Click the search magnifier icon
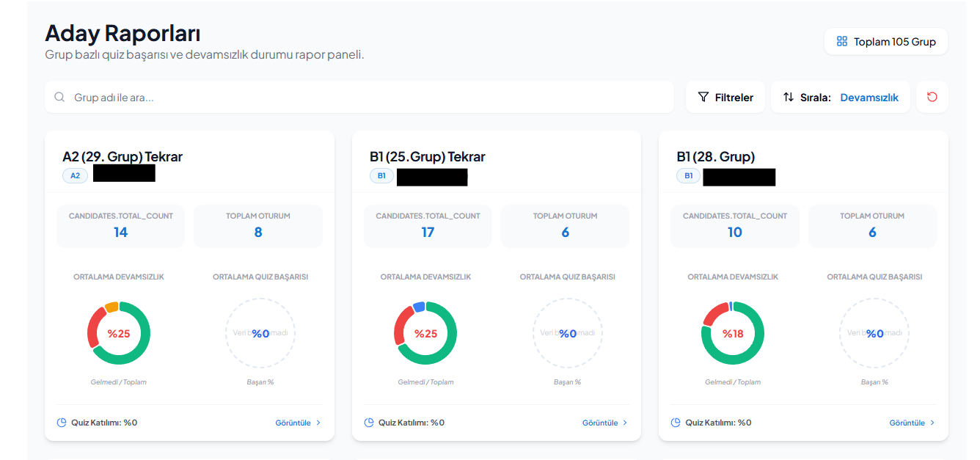This screenshot has height=460, width=980. pos(59,97)
